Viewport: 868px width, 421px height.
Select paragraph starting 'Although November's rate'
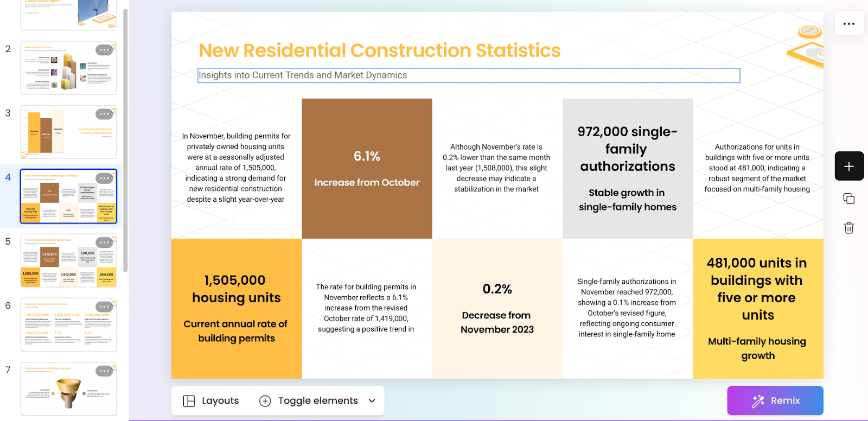tap(496, 168)
